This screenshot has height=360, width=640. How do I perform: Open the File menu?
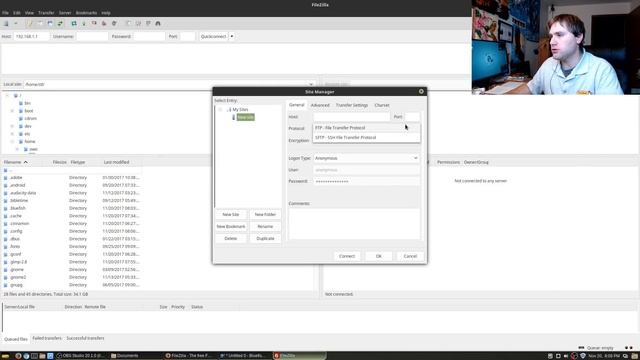(x=5, y=13)
